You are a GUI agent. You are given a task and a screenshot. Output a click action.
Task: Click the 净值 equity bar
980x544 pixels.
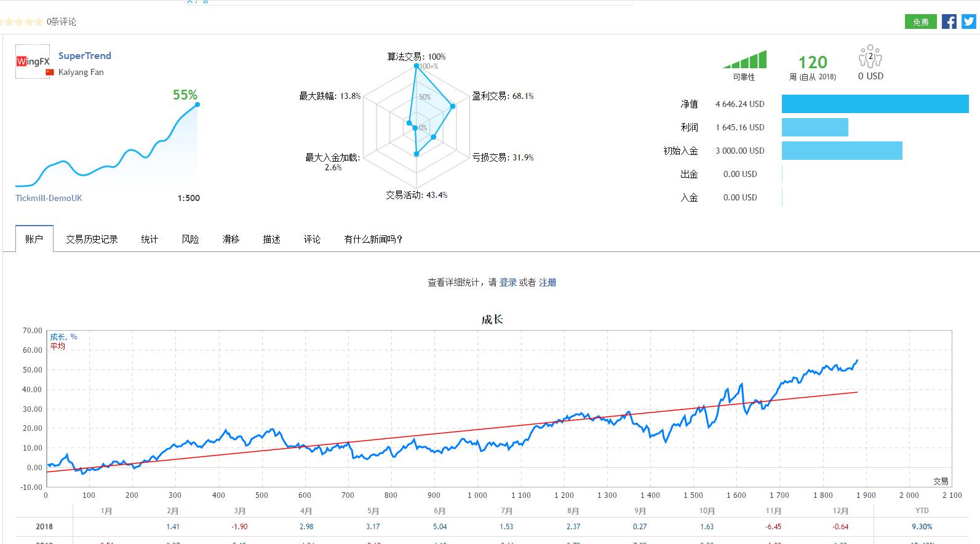[875, 104]
